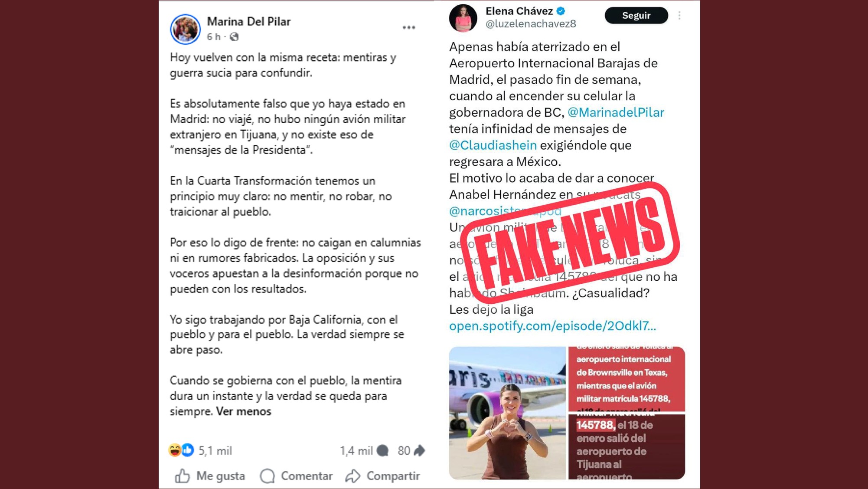Click the Compartir share arrow
The height and width of the screenshot is (489, 868).
(x=353, y=476)
